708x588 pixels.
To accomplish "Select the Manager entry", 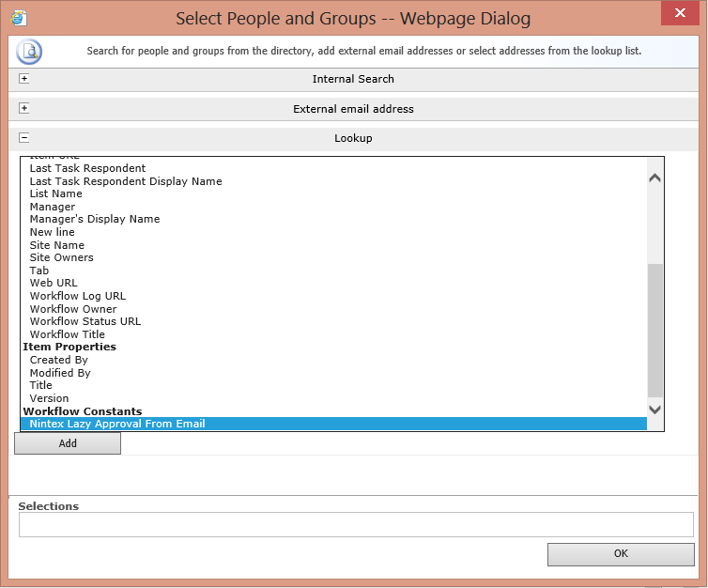I will [x=53, y=207].
